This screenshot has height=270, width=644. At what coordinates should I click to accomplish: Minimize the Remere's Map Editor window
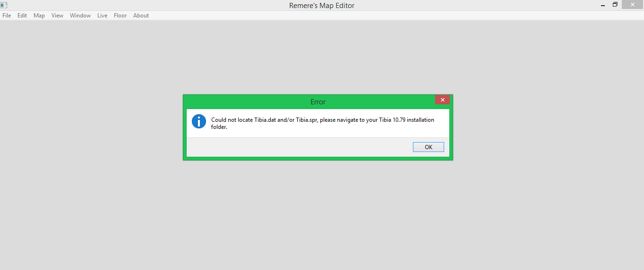[603, 5]
